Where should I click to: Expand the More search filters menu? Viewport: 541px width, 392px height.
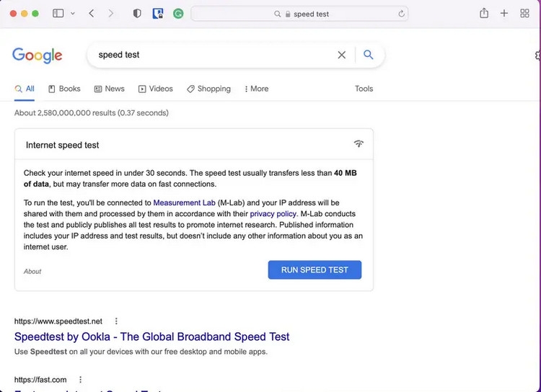tap(256, 89)
